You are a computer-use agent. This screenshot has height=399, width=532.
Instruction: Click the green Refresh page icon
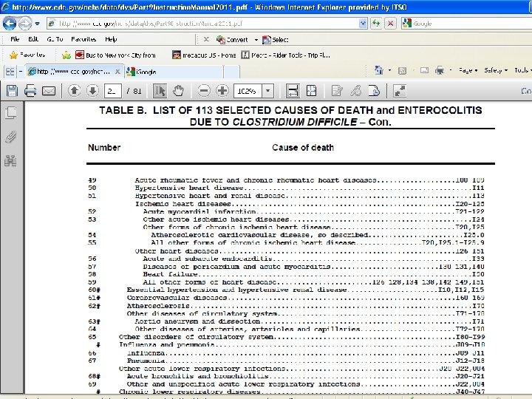point(376,24)
